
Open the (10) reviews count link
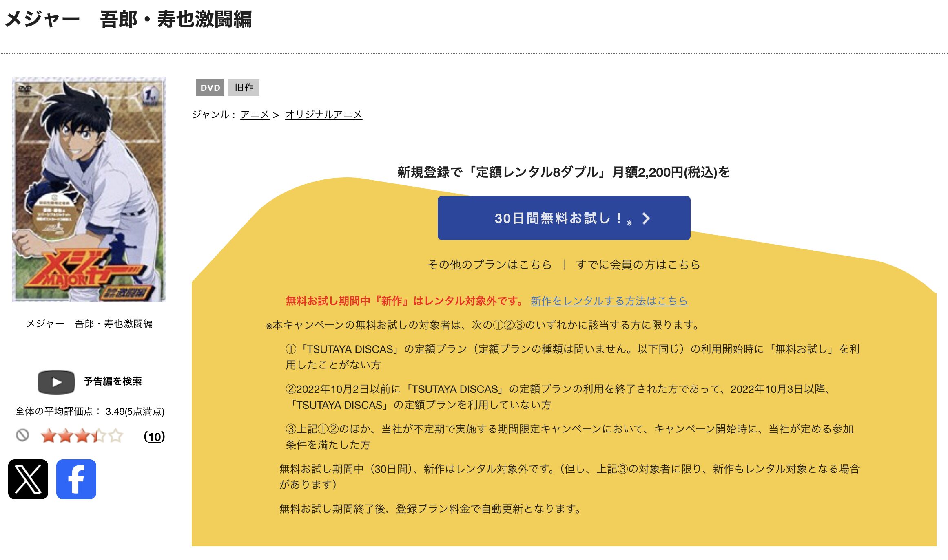pyautogui.click(x=155, y=437)
